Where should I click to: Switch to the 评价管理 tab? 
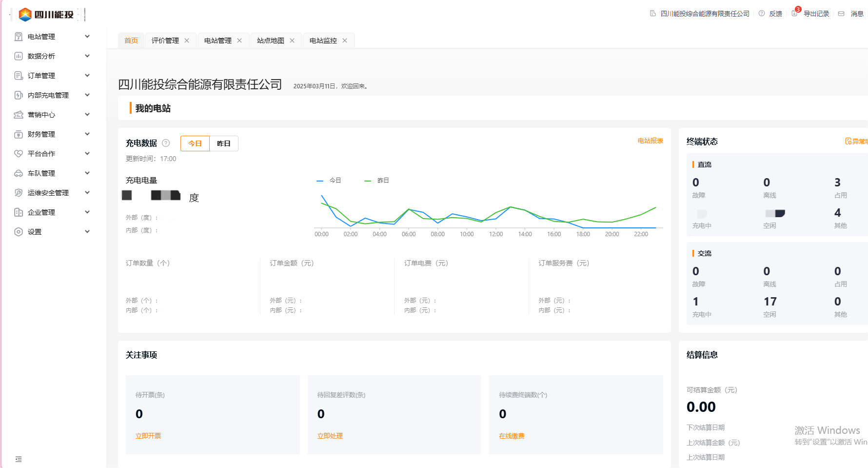click(x=165, y=41)
